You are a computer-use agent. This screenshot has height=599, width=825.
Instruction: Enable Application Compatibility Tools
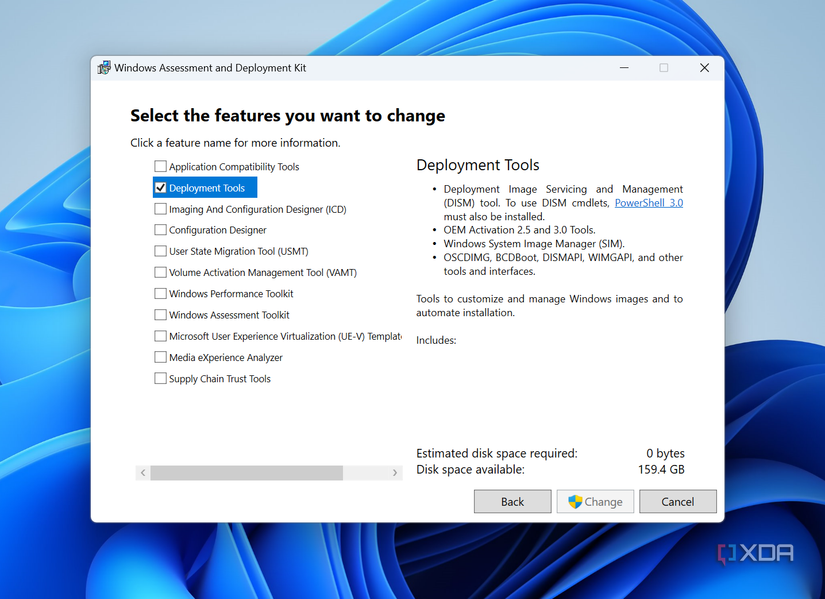point(160,166)
